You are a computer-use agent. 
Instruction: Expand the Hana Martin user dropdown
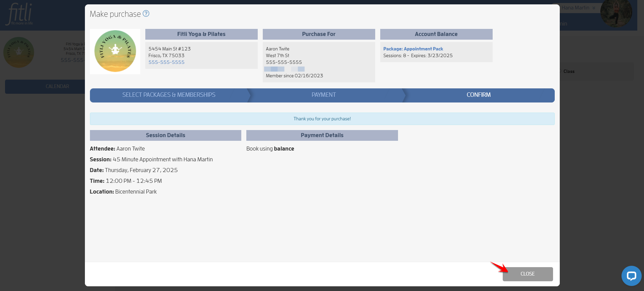click(x=578, y=8)
